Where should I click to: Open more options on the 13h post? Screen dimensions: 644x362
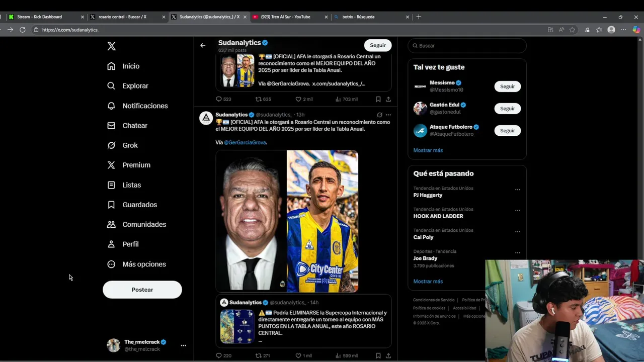[x=388, y=115]
